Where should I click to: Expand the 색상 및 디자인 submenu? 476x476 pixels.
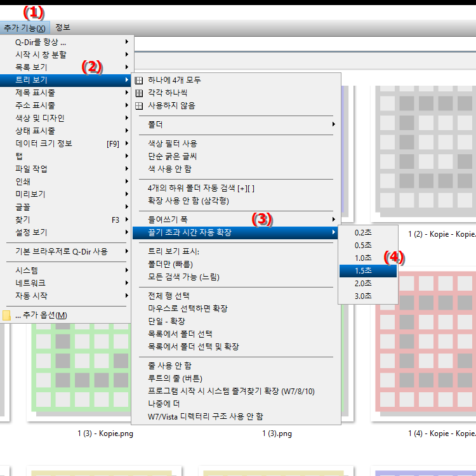(x=65, y=118)
